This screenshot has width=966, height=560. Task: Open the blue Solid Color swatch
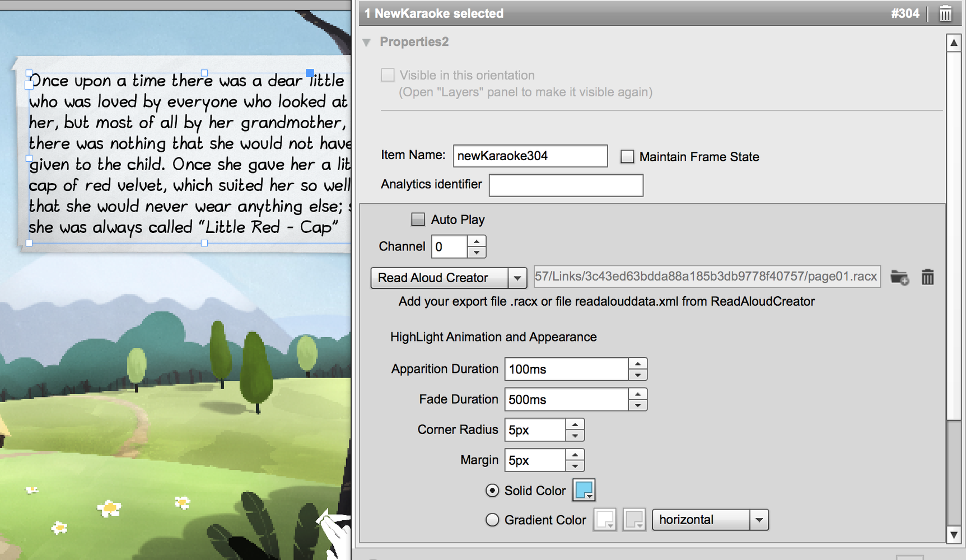tap(584, 490)
